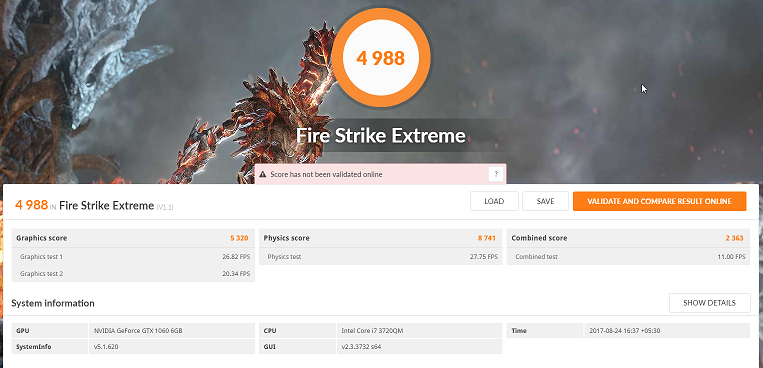Validate and compare result online
This screenshot has height=368, width=763.
(659, 202)
